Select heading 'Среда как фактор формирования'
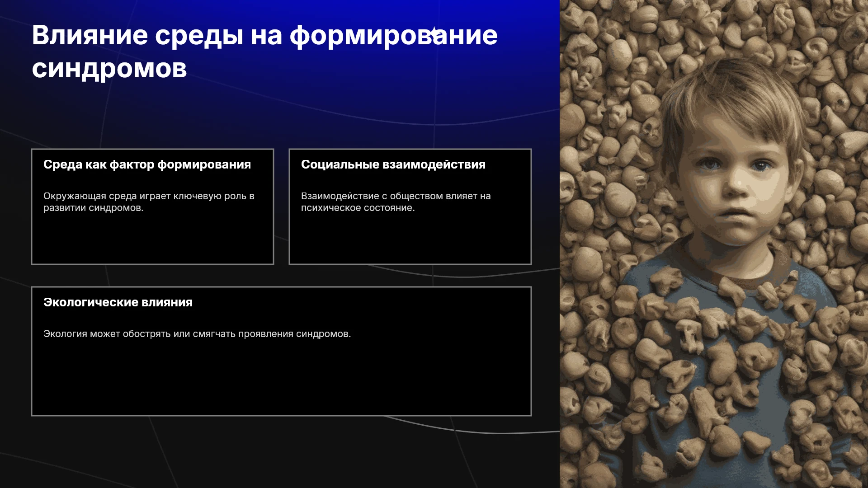Image resolution: width=868 pixels, height=488 pixels. [147, 165]
